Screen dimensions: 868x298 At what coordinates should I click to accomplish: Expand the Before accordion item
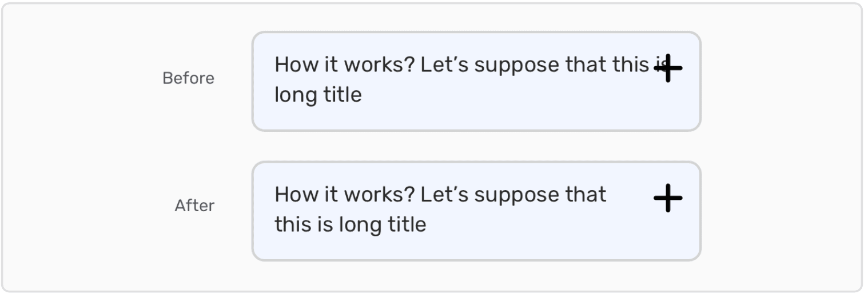tap(476, 81)
